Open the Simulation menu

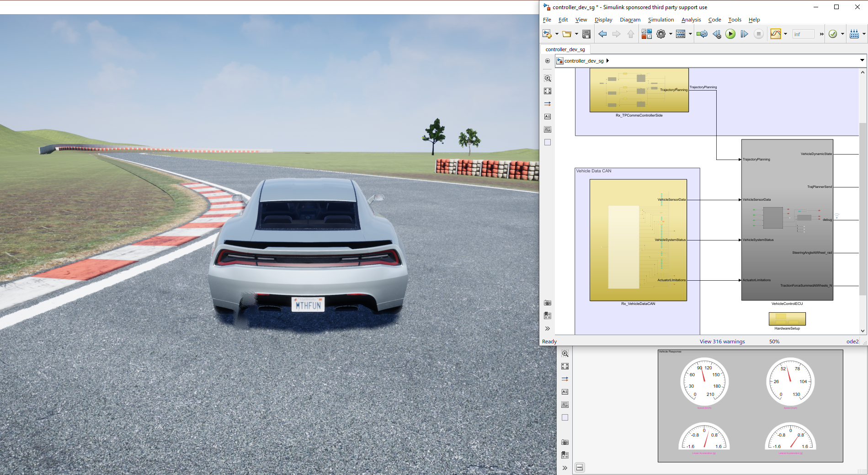660,20
